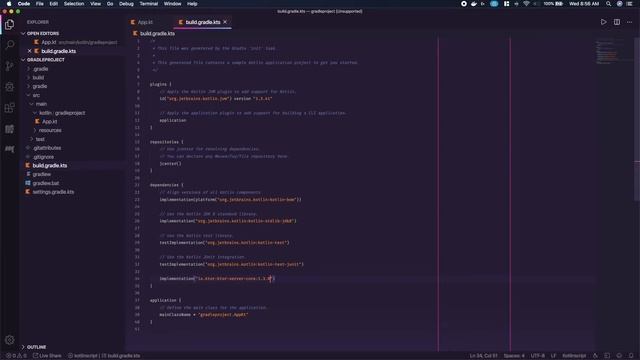Collapse the GRADLEPROJECT section
640x360 pixels.
click(x=43, y=60)
